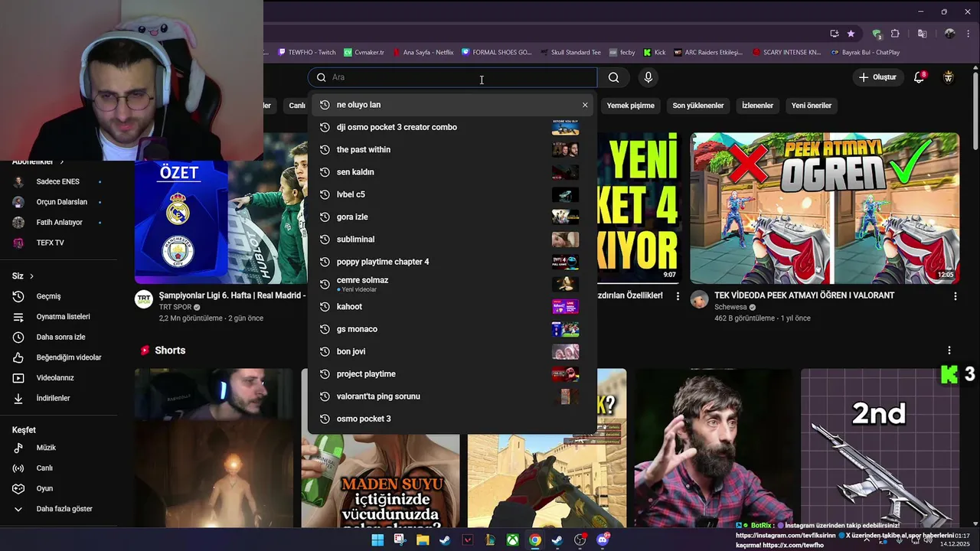Select 'lvbel c5' search suggestion
Viewport: 980px width, 551px height.
click(x=452, y=194)
